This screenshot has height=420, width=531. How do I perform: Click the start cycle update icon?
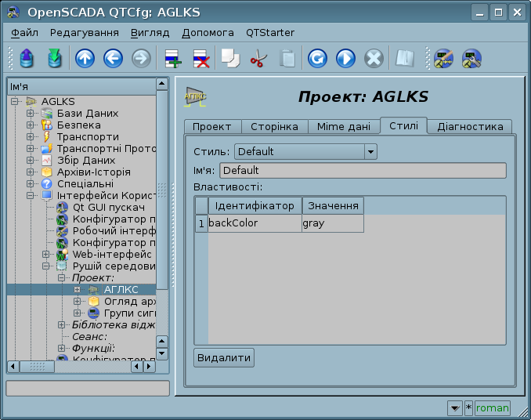coord(345,58)
